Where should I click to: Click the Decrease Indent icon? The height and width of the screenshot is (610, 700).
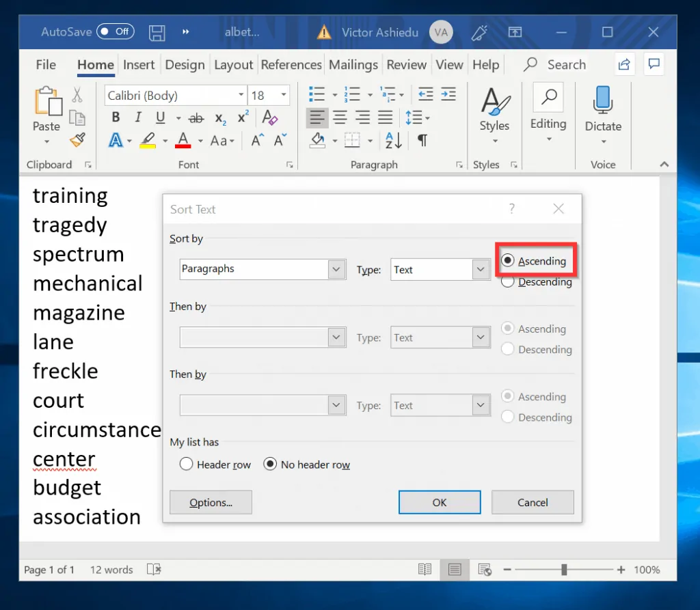(425, 94)
